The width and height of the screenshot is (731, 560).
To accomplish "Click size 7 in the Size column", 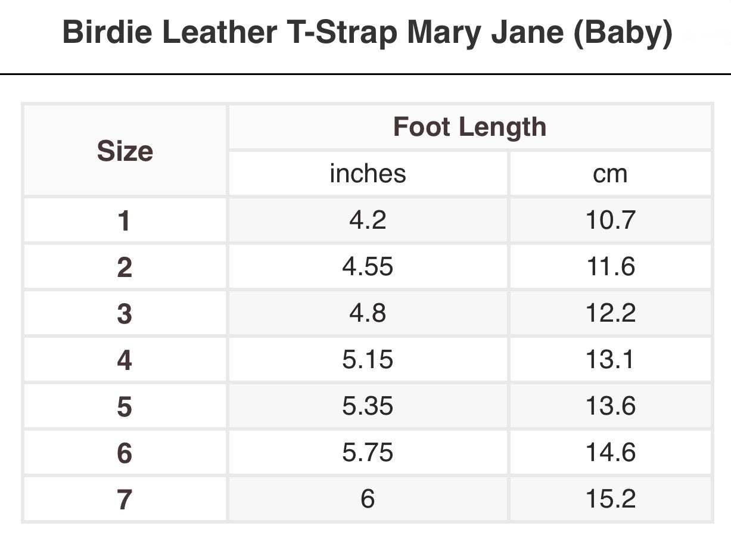I will pyautogui.click(x=124, y=500).
